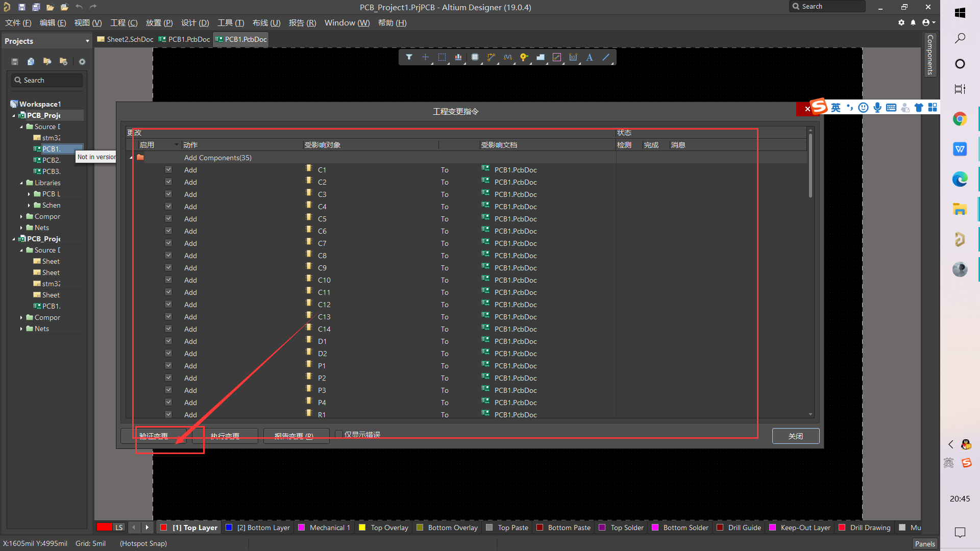Screen dimensions: 980x551
Task: Click the place via icon
Action: pyautogui.click(x=524, y=57)
